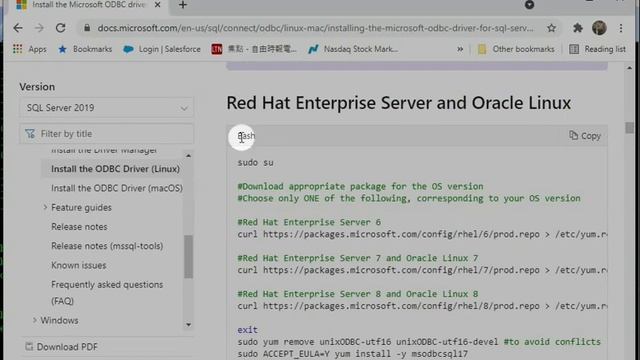Click the Version label in sidebar
This screenshot has height=360, width=640.
click(x=37, y=87)
